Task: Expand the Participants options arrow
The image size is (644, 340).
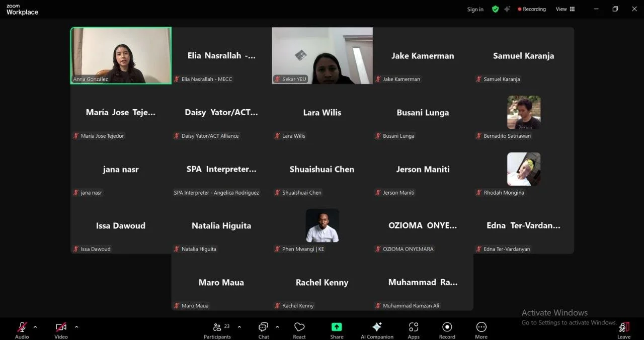Action: (x=239, y=327)
